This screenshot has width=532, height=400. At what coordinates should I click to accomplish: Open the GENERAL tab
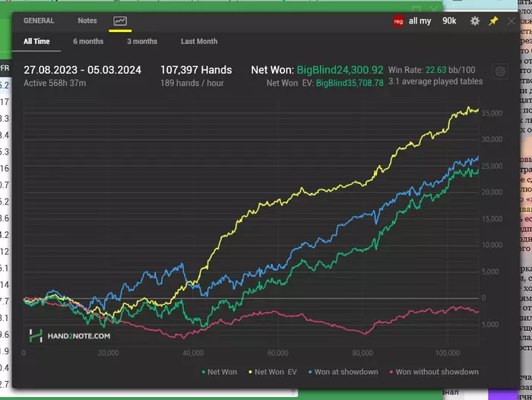39,21
